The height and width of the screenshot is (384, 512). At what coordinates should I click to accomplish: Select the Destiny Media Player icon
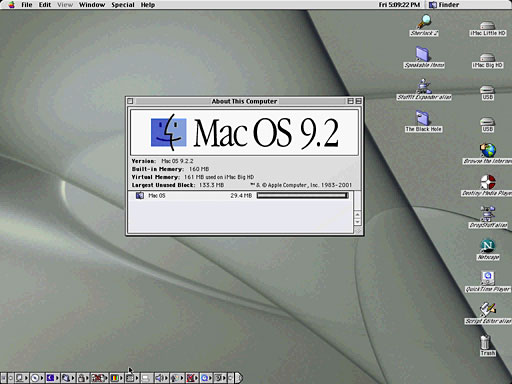[x=487, y=185]
